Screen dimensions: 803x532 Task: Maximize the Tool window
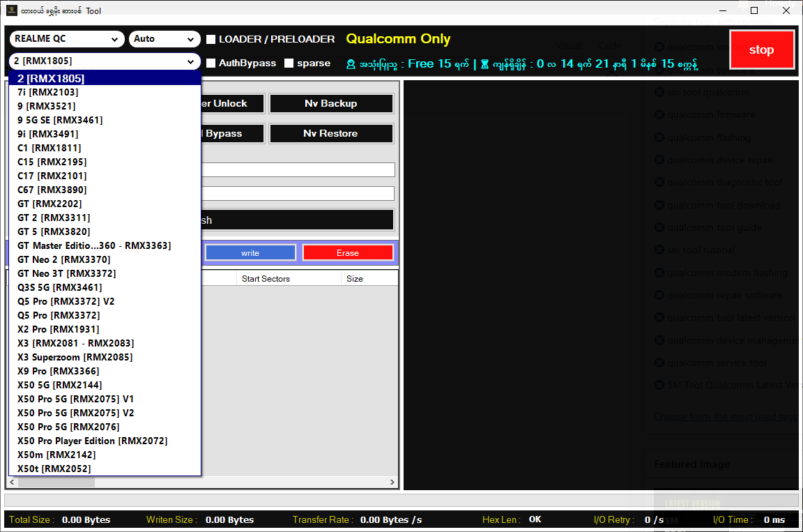click(754, 10)
